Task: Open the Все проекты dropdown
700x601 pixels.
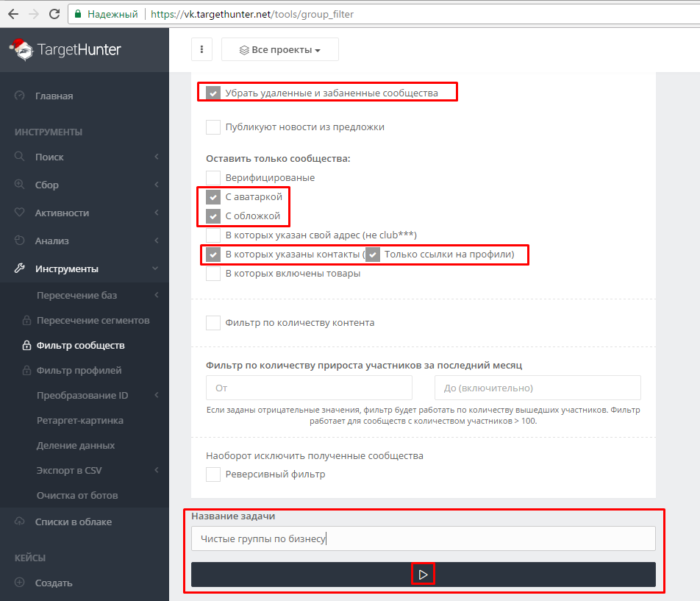Action: point(280,50)
